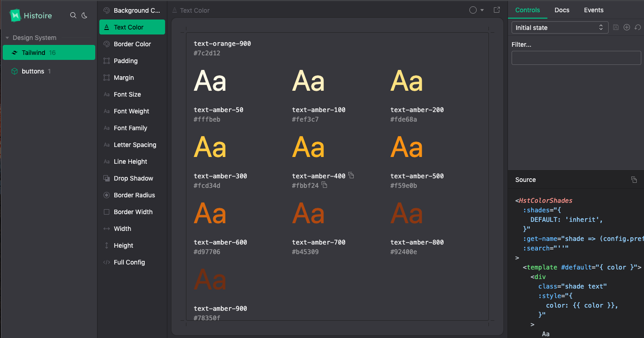Open variant in new tab icon
The image size is (644, 338).
[x=497, y=10]
